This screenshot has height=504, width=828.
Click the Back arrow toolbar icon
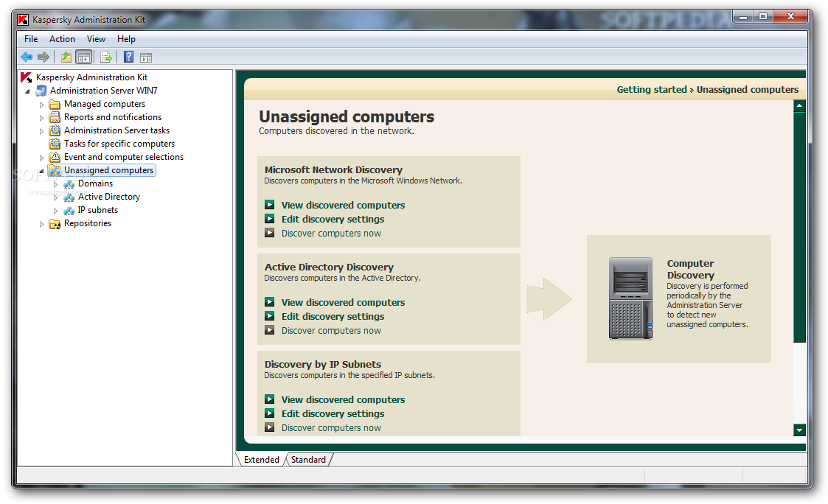(x=27, y=57)
